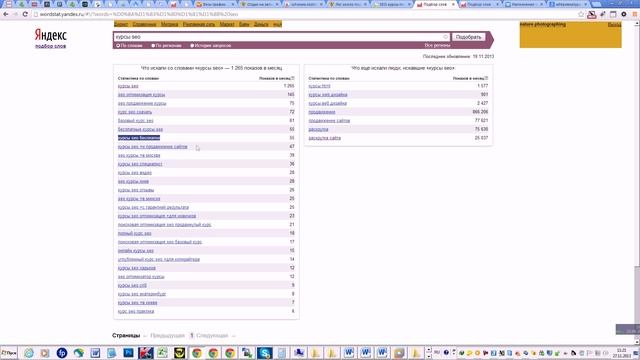Screen dimensions: 640x360
Task: Open 'Маркет' in the top navigation bar
Action: [227, 24]
